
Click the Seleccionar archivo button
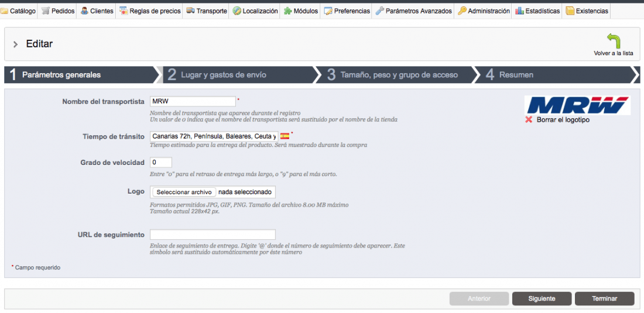[184, 192]
